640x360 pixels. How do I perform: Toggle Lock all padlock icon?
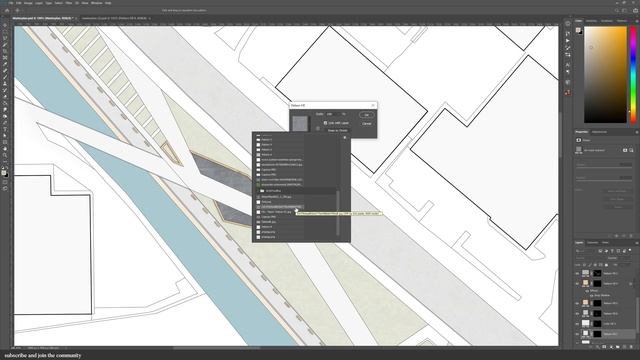pyautogui.click(x=606, y=265)
